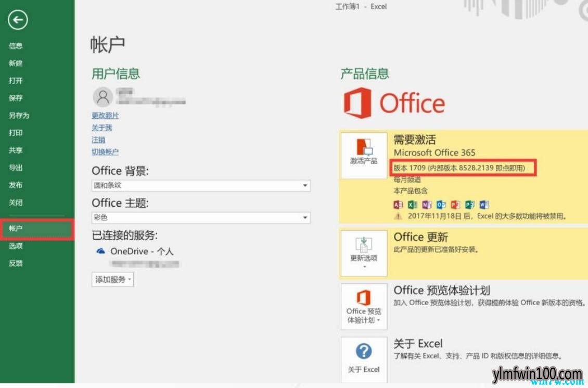The height and width of the screenshot is (388, 588).
Task: Select 保存 in the sidebar
Action: [16, 98]
